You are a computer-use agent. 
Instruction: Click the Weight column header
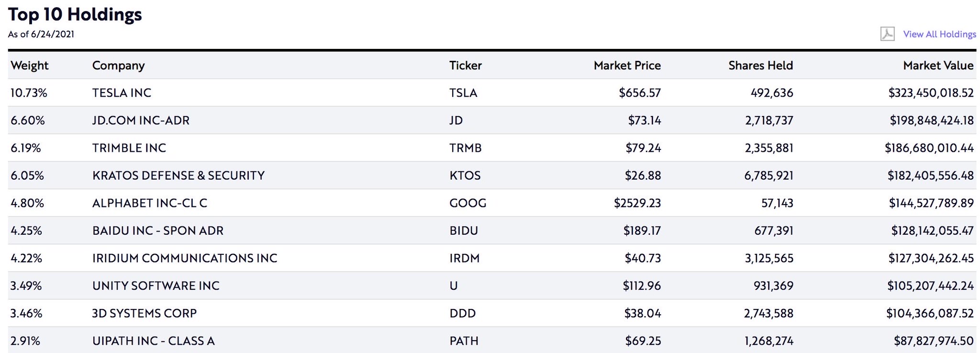[30, 66]
